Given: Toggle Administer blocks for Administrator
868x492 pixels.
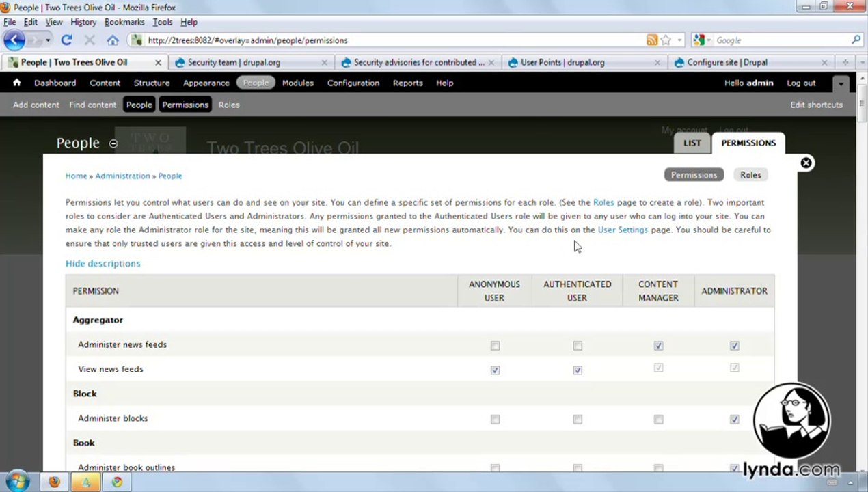Looking at the screenshot, I should pyautogui.click(x=734, y=420).
